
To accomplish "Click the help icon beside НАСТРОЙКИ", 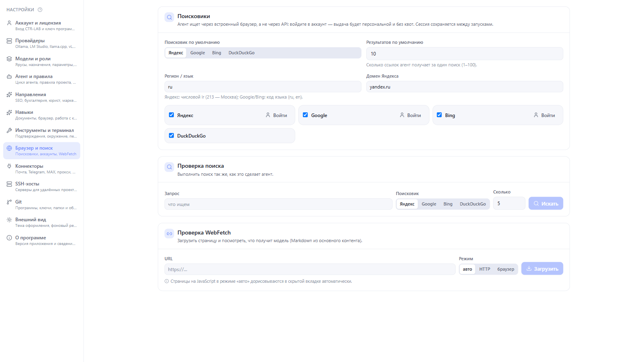I will (x=40, y=10).
